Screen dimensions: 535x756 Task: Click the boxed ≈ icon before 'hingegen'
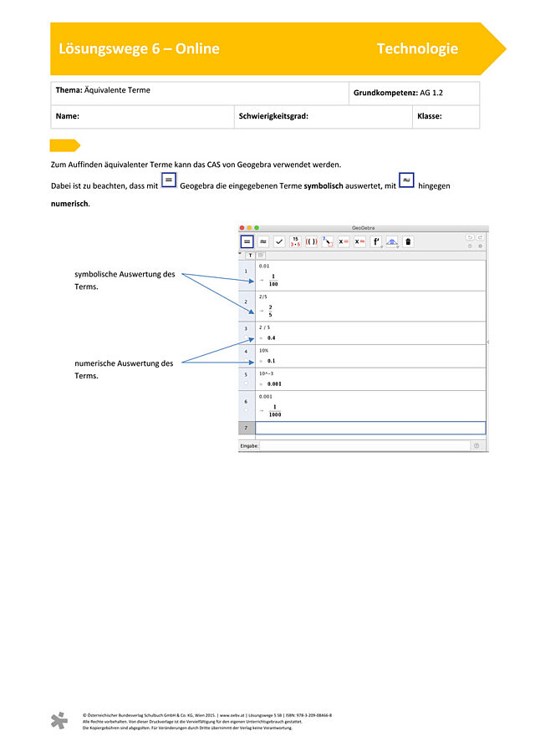[x=406, y=180]
